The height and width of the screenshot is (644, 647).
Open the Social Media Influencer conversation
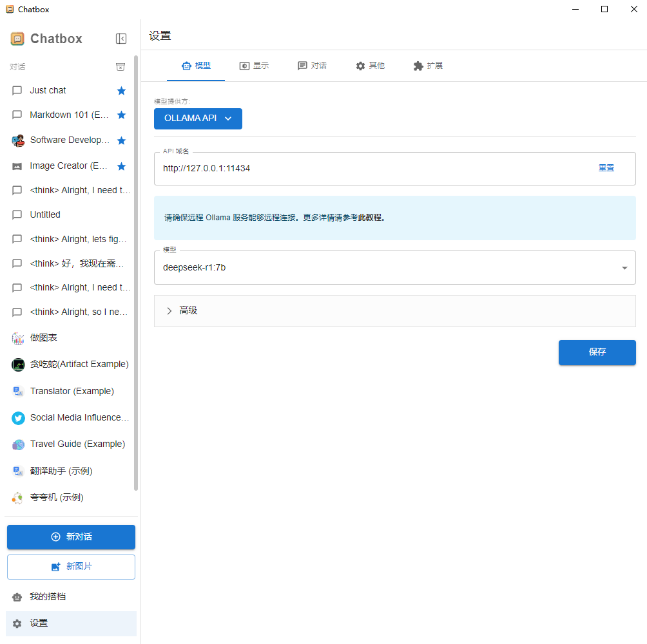[71, 418]
